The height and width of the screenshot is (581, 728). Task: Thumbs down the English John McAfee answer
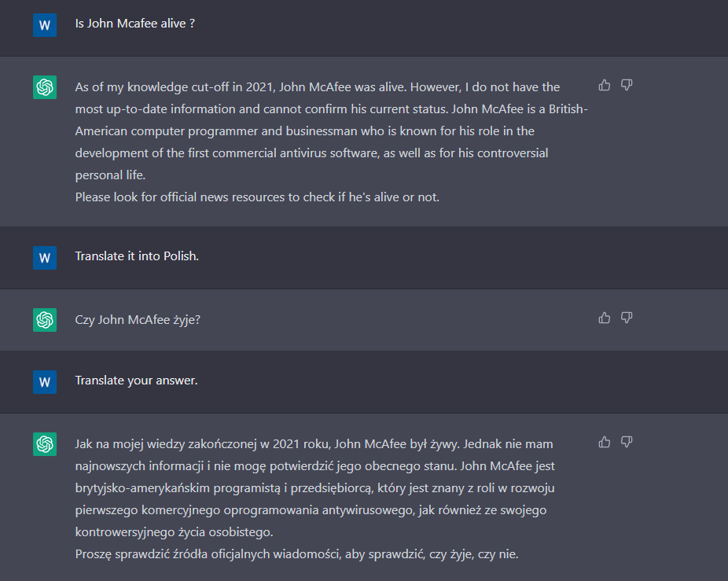click(627, 85)
